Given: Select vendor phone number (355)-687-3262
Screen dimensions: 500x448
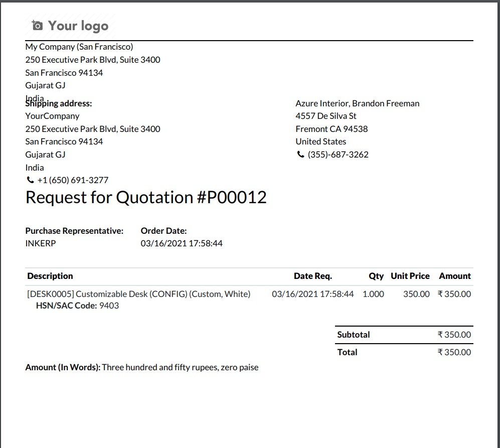Looking at the screenshot, I should tap(338, 155).
